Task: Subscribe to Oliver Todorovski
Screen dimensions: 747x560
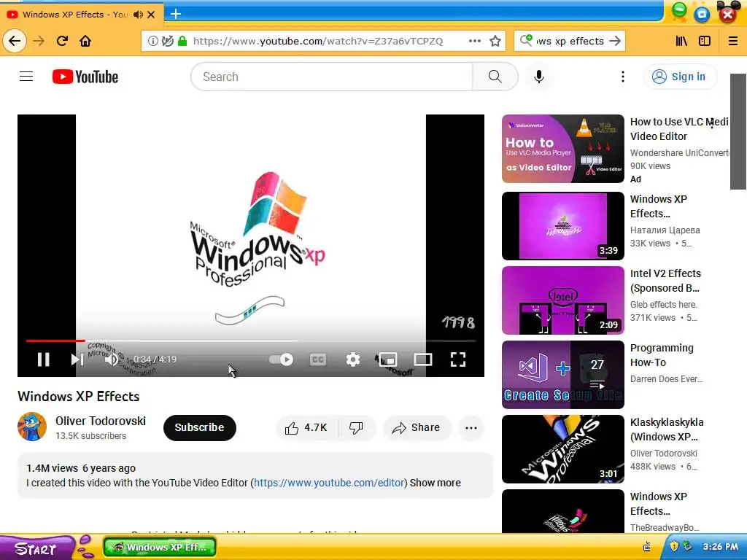Action: coord(200,427)
